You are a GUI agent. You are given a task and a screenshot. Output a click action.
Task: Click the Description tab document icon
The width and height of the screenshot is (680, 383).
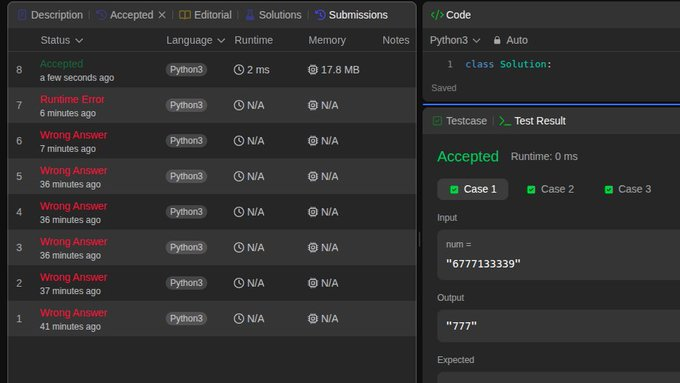pyautogui.click(x=22, y=15)
